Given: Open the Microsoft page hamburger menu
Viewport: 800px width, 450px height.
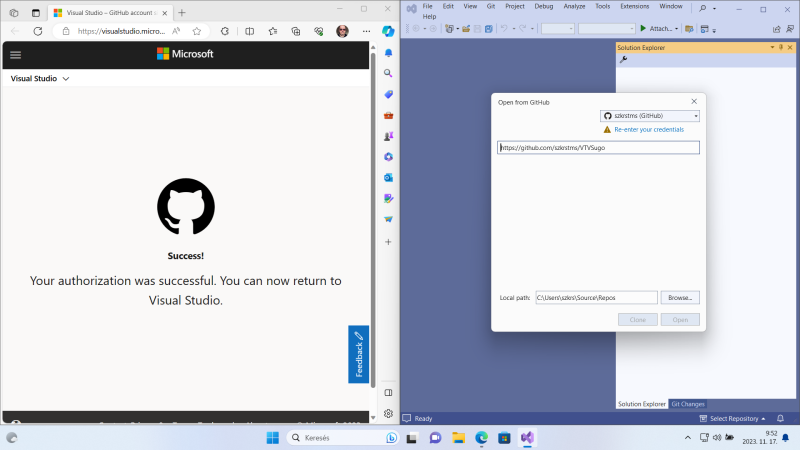Looking at the screenshot, I should 15,55.
